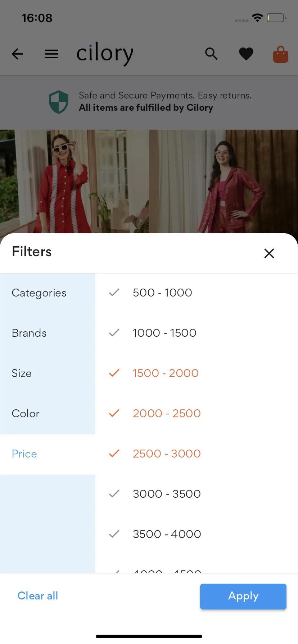Open the wishlist heart icon
298x644 pixels.
pyautogui.click(x=246, y=54)
